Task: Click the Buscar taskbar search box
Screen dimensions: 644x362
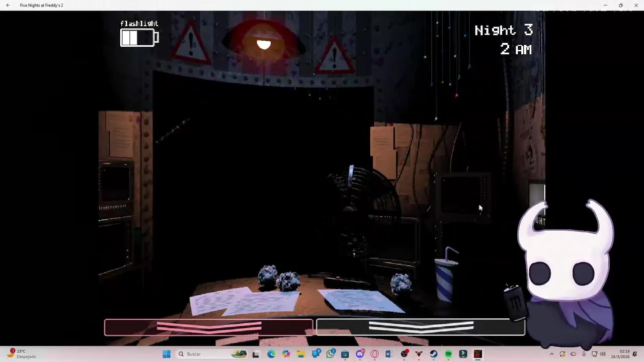Action: (x=211, y=354)
